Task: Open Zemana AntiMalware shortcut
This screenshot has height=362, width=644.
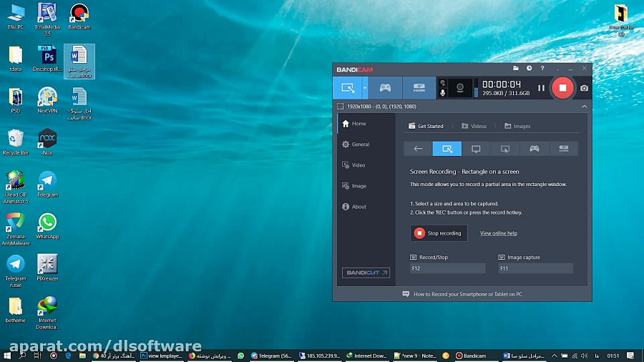Action: pyautogui.click(x=16, y=230)
